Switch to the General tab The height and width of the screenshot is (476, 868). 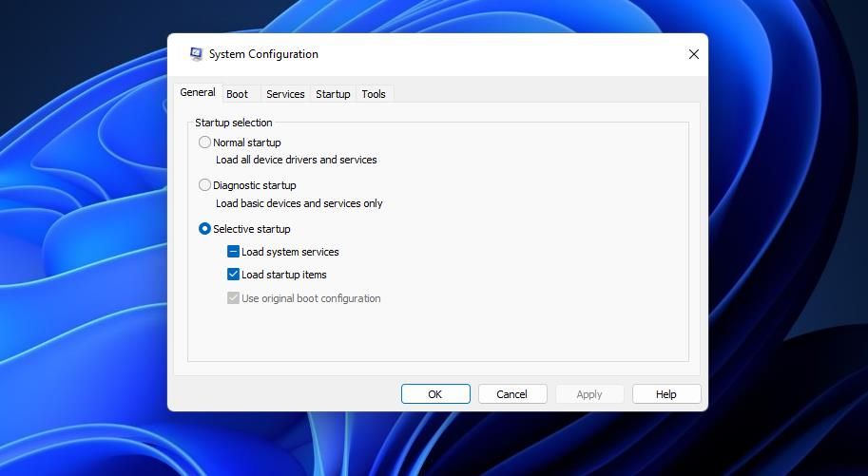(198, 92)
